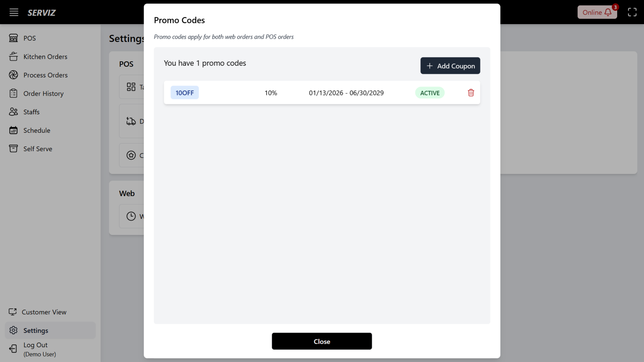The width and height of the screenshot is (644, 362).
Task: View Order History
Action: coord(43,93)
